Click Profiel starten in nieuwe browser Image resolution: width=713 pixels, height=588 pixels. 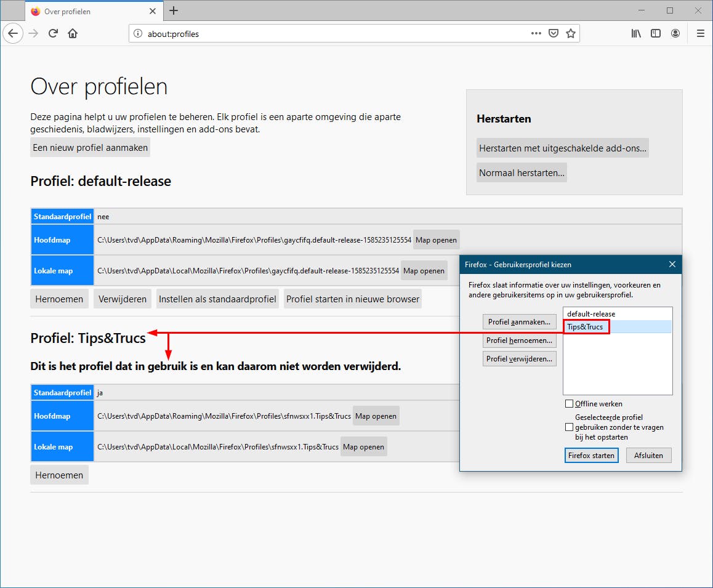pos(353,299)
